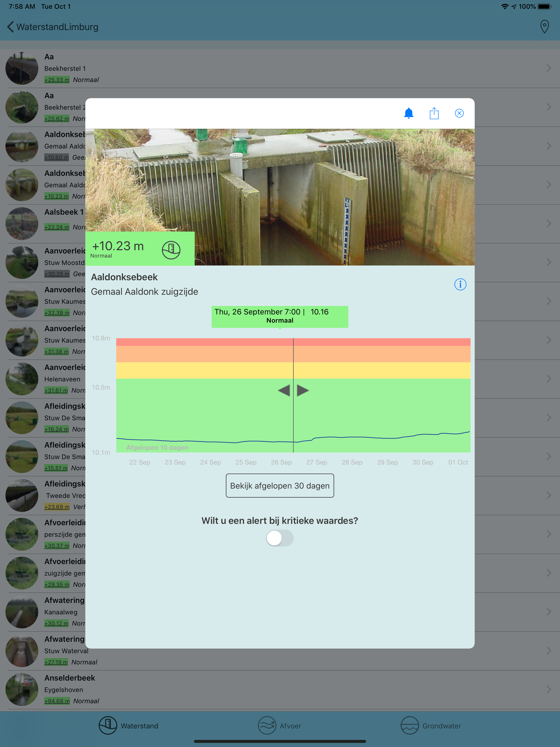Switch to the Waterstand tab
The image size is (560, 747).
pyautogui.click(x=129, y=725)
